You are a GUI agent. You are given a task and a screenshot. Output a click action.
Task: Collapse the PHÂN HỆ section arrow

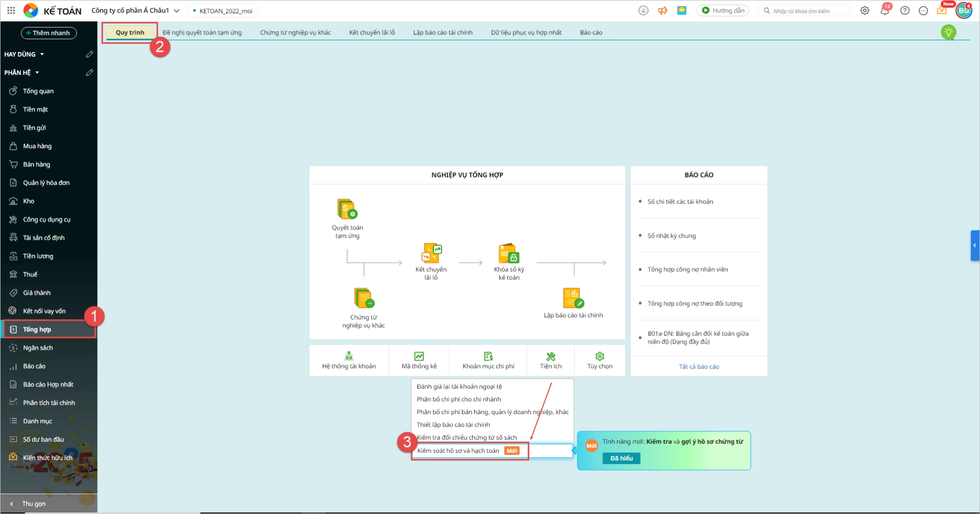tap(37, 72)
